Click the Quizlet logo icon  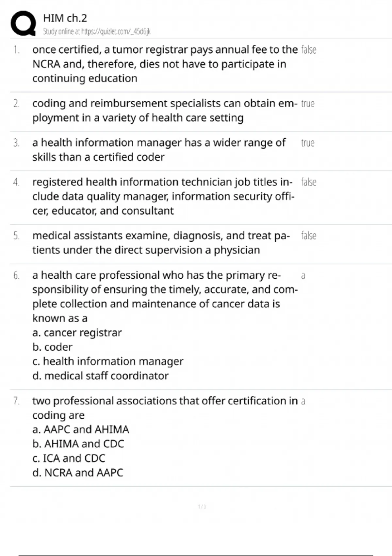pyautogui.click(x=23, y=23)
